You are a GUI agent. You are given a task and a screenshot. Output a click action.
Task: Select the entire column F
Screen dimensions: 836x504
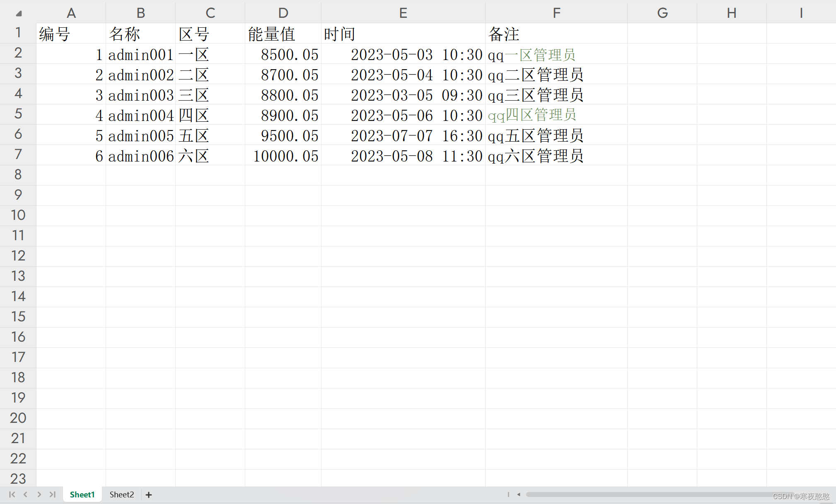tap(556, 12)
